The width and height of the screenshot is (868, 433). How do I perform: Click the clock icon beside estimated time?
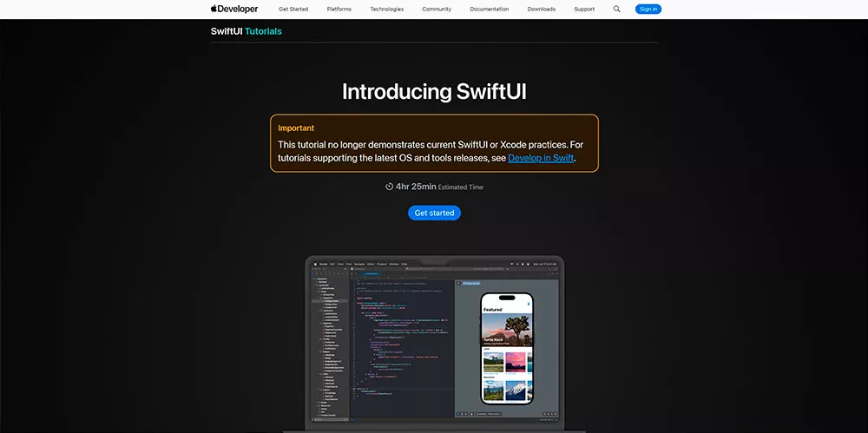389,187
